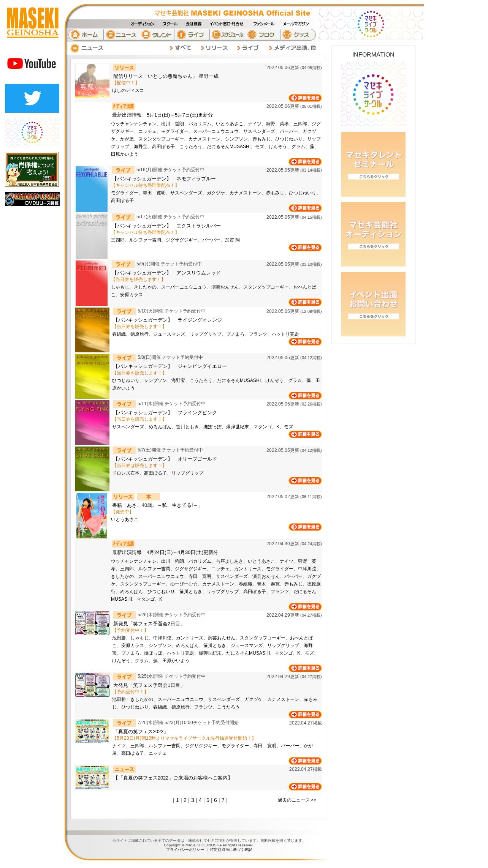Viewport: 488px width, 868px height.
Task: Filter news by すべて
Action: (x=181, y=48)
